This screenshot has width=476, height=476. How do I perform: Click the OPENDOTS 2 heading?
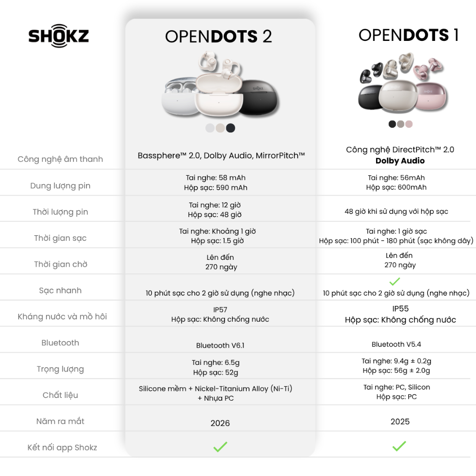tap(218, 36)
